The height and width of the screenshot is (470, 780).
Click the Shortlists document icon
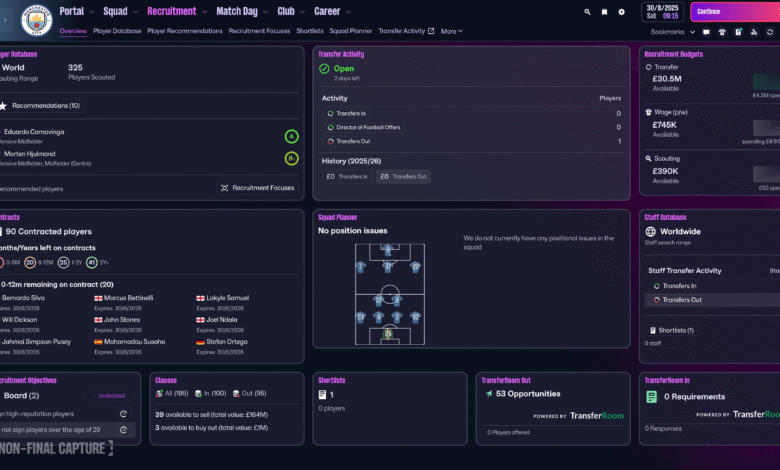[x=323, y=395]
